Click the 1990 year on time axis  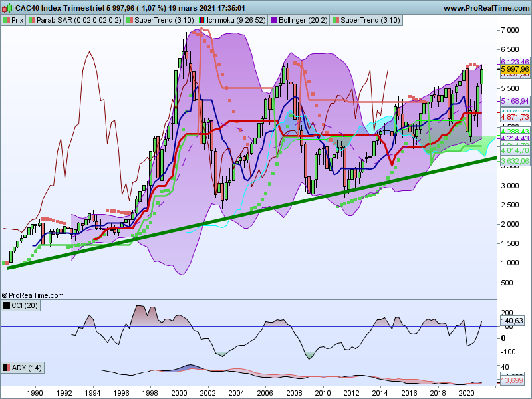[35, 393]
